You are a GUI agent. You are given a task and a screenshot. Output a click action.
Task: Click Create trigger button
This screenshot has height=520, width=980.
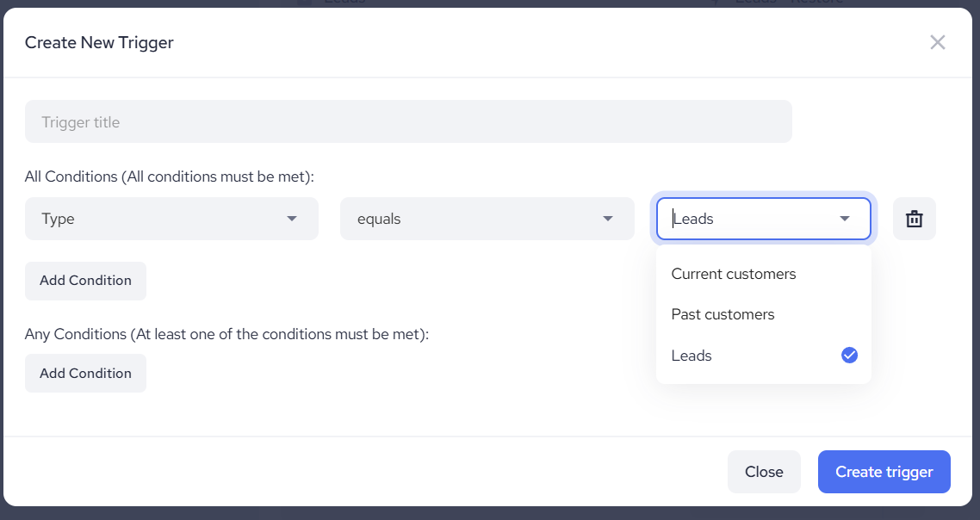[884, 472]
